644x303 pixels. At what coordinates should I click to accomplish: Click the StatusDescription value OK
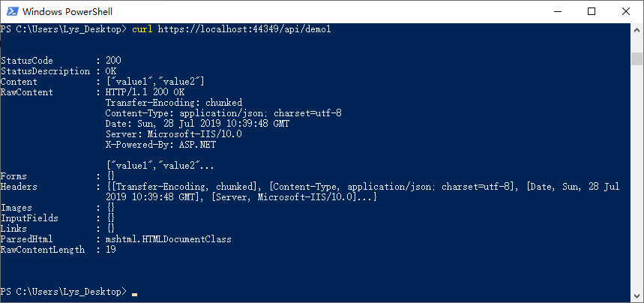pyautogui.click(x=111, y=71)
